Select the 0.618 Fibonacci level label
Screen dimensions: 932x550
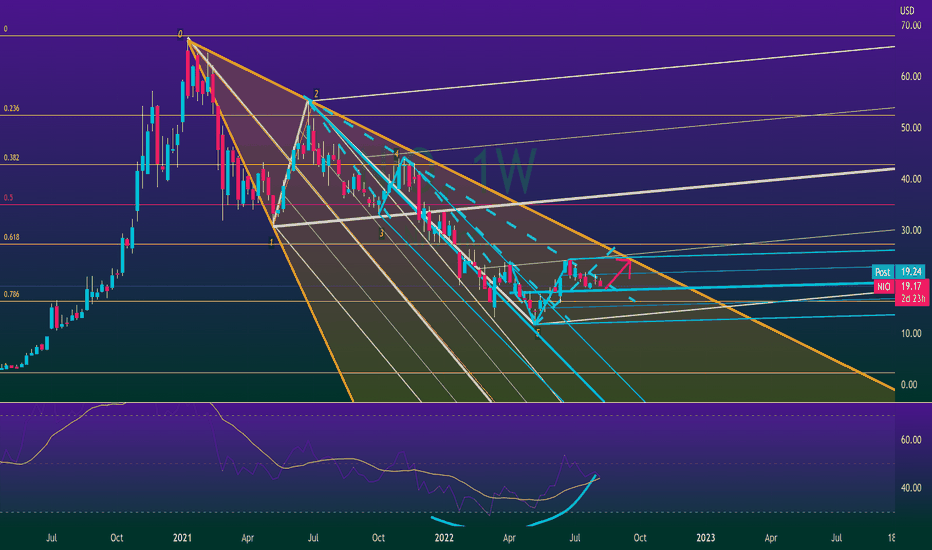[11, 237]
